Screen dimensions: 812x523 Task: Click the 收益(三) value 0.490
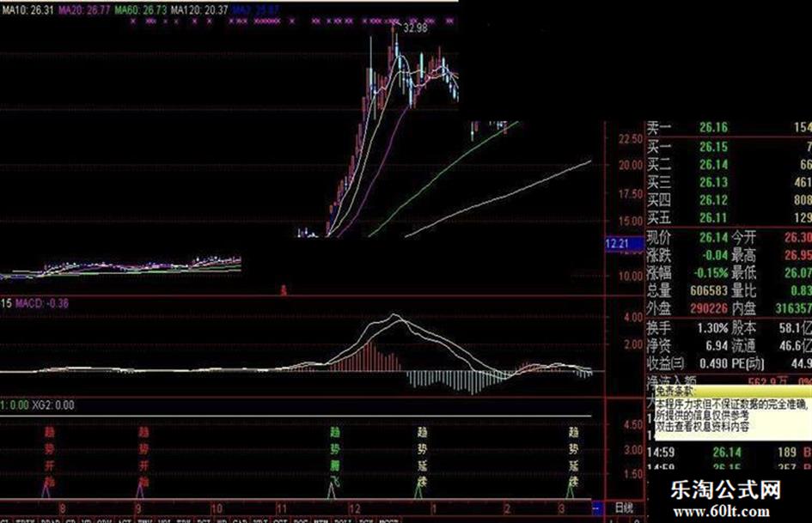713,363
